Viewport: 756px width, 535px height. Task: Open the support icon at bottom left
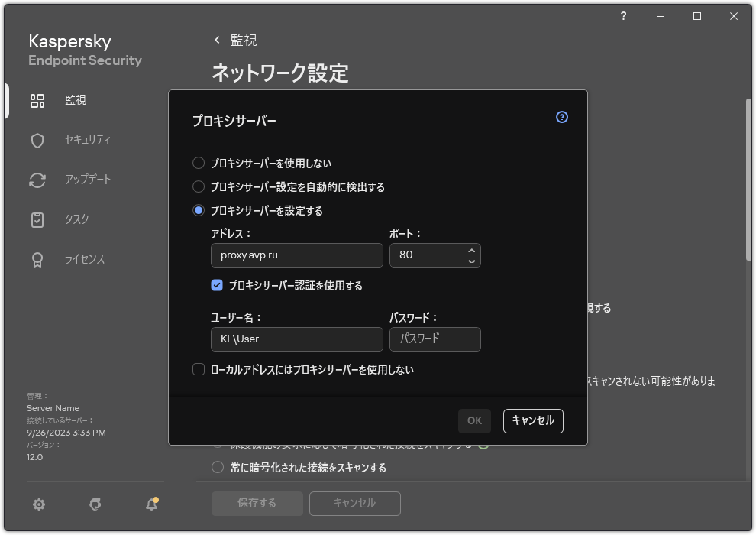pyautogui.click(x=95, y=504)
